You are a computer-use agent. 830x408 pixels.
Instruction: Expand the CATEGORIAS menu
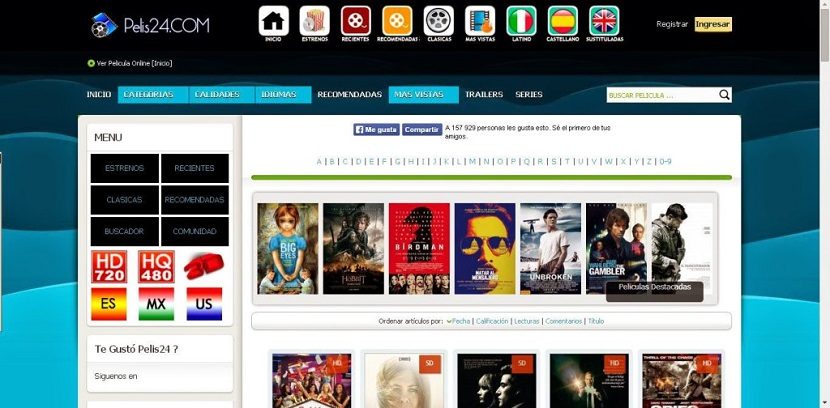pyautogui.click(x=153, y=95)
